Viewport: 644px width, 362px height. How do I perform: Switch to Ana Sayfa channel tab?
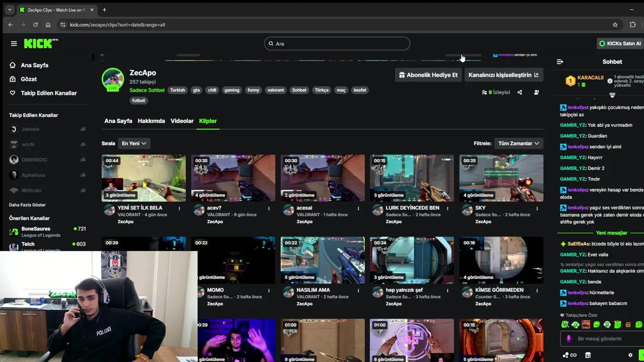click(x=118, y=121)
